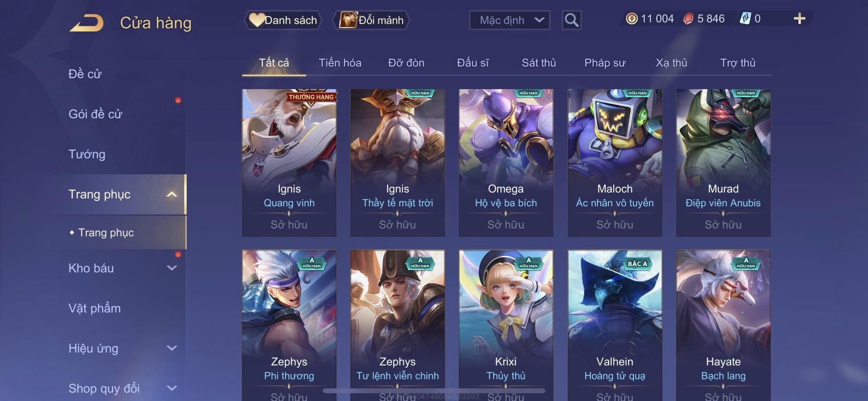868x401 pixels.
Task: Go to Tướng in the sidebar
Action: pos(87,154)
